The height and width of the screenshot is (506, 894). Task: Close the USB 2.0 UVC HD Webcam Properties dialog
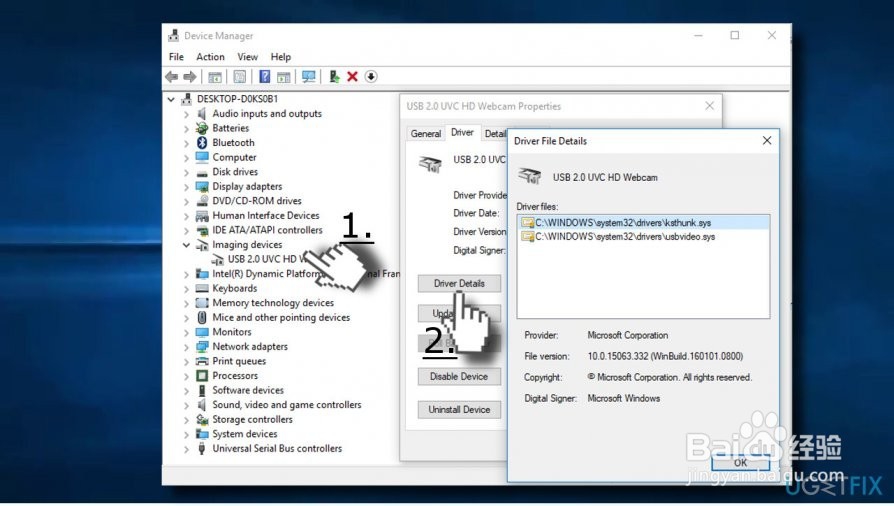pos(709,106)
